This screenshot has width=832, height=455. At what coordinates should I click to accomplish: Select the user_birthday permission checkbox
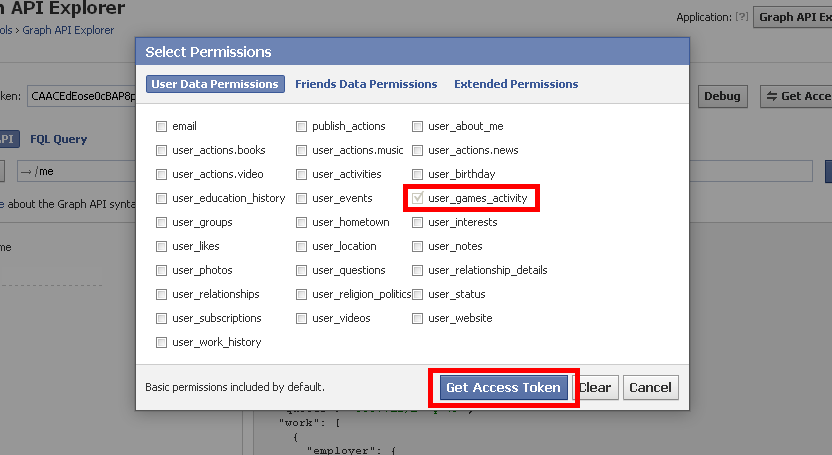(418, 174)
